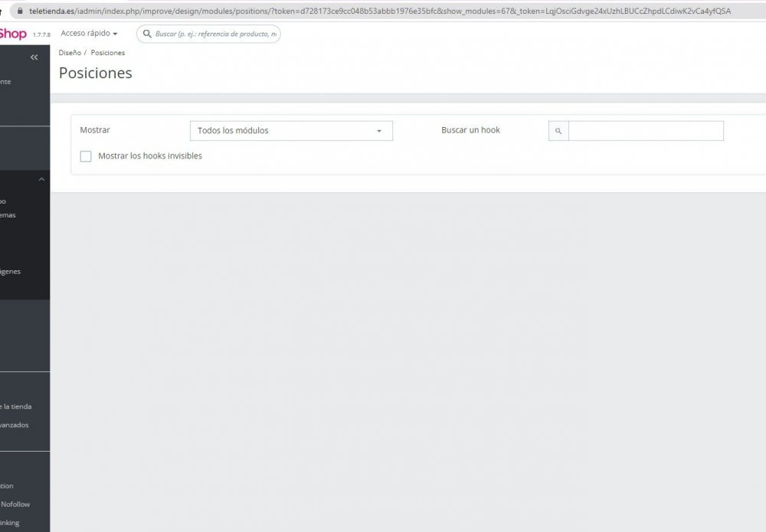
Task: Open Temas from the sidebar
Action: click(x=11, y=214)
